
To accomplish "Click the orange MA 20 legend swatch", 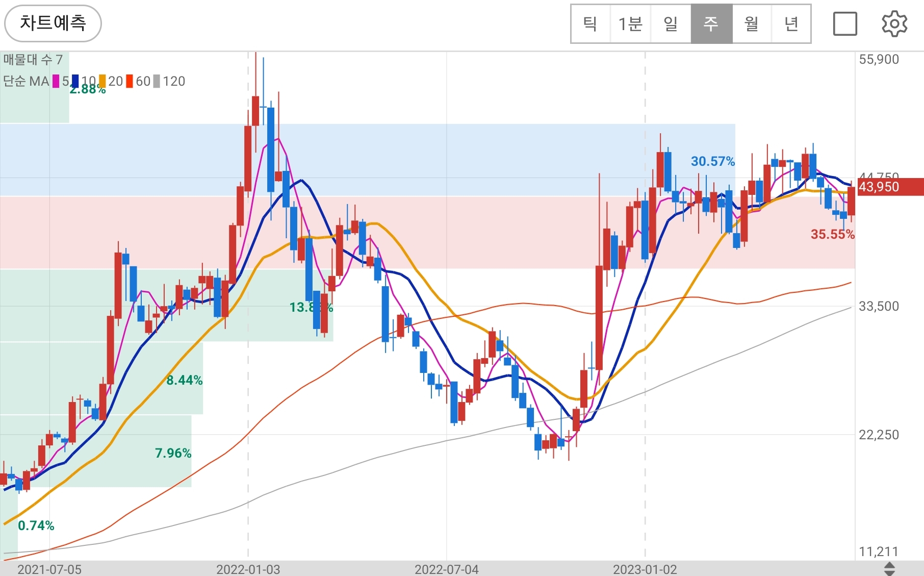I will click(102, 81).
